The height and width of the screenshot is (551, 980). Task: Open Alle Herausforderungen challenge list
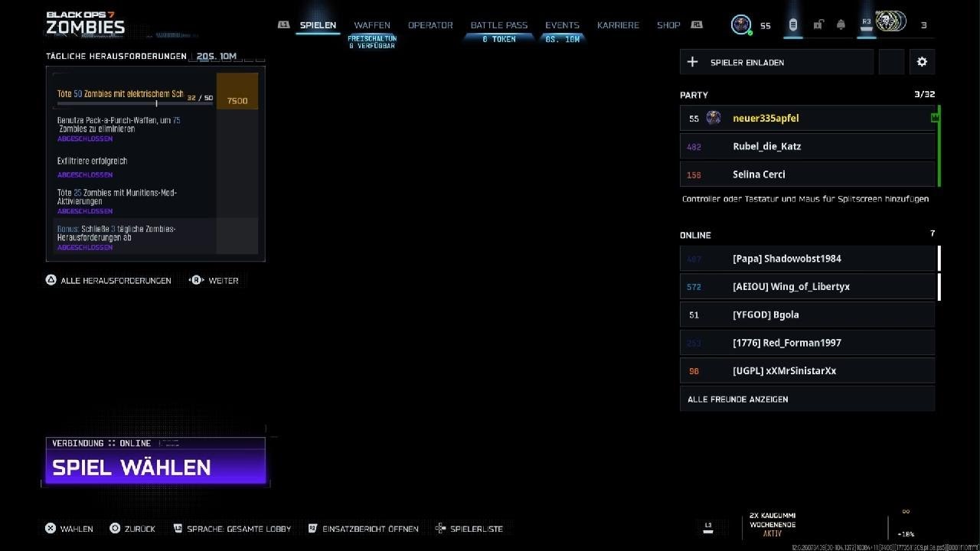pyautogui.click(x=116, y=281)
